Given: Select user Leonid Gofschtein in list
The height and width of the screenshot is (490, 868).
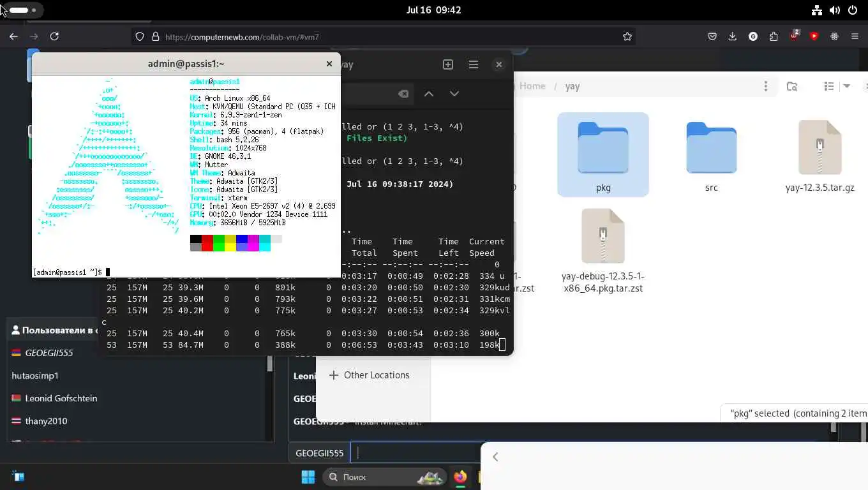Looking at the screenshot, I should (54, 398).
